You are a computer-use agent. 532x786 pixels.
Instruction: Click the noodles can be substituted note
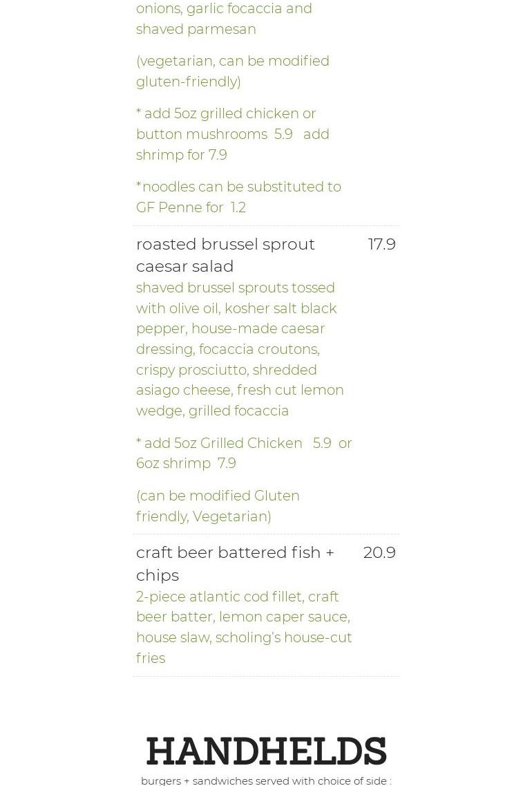coord(238,187)
